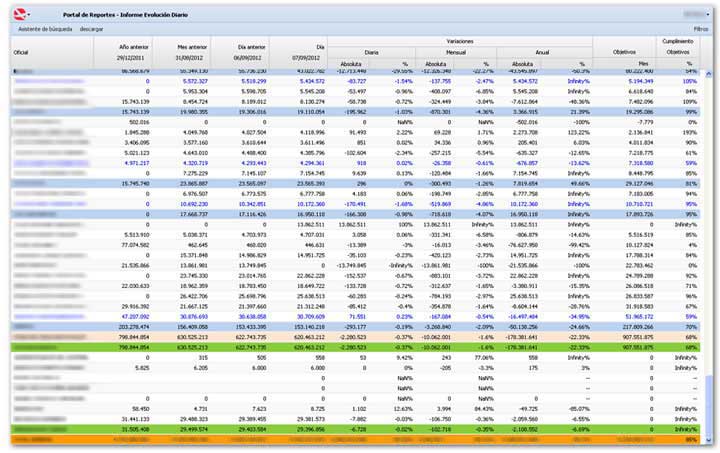Select the blue cell 5.572.327

pyautogui.click(x=196, y=81)
